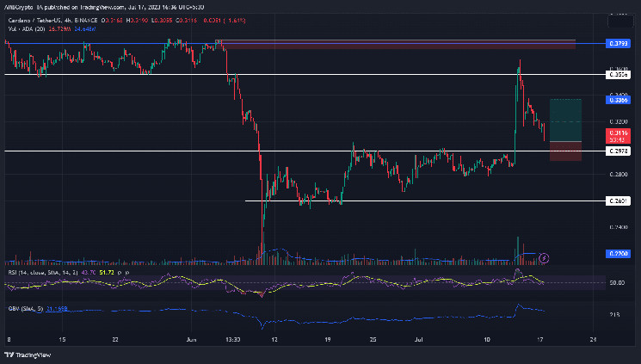
Task: Click the 0.2601 price level label
Action: pyautogui.click(x=618, y=201)
